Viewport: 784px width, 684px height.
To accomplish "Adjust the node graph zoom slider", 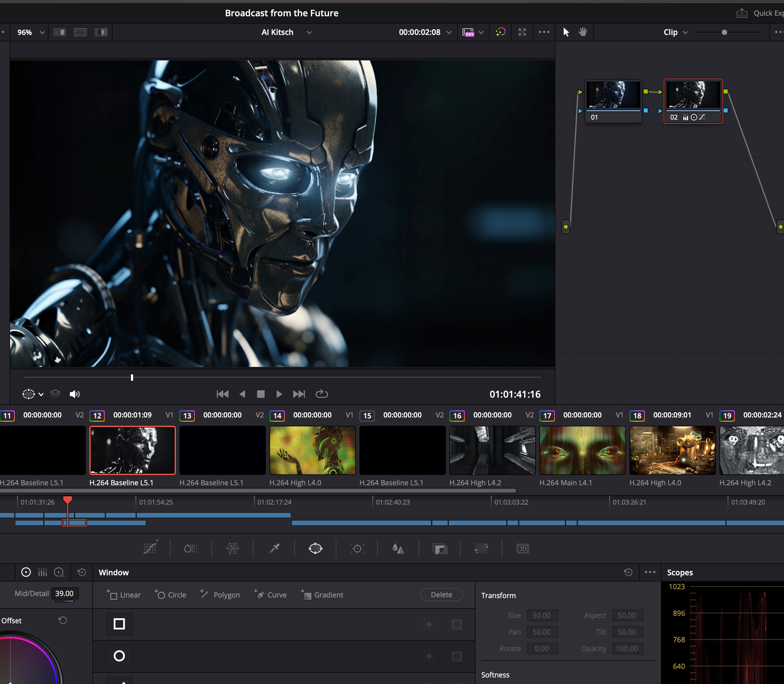I will [724, 33].
